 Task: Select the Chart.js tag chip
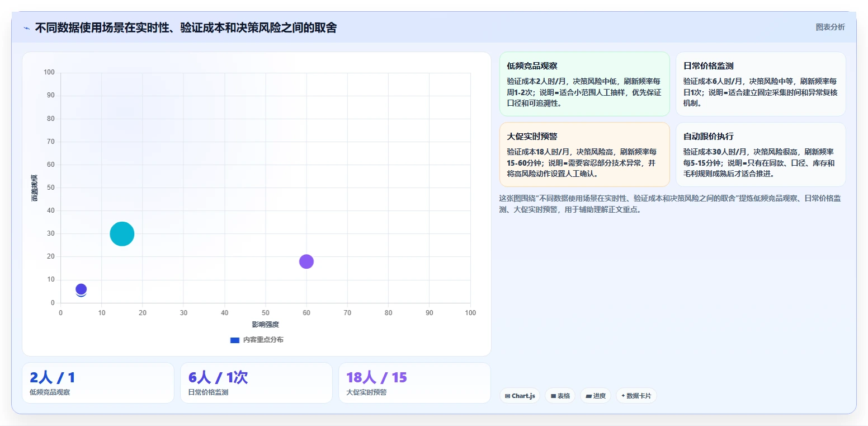pyautogui.click(x=520, y=396)
